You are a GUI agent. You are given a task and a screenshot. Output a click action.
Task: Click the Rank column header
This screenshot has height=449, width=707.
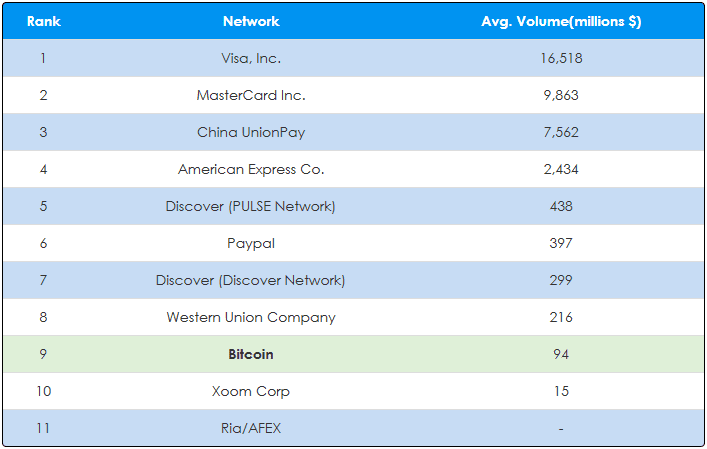pyautogui.click(x=43, y=21)
